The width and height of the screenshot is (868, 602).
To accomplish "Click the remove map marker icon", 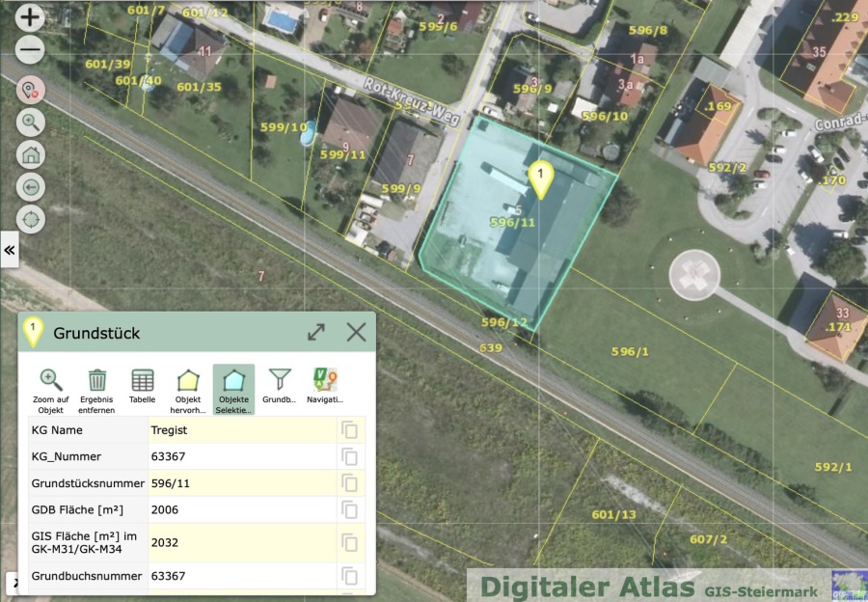I will [x=31, y=91].
